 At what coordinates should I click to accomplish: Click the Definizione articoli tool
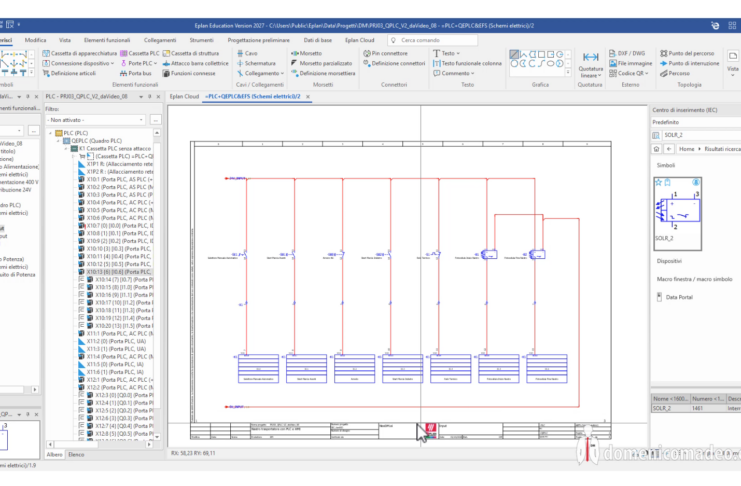[x=69, y=73]
